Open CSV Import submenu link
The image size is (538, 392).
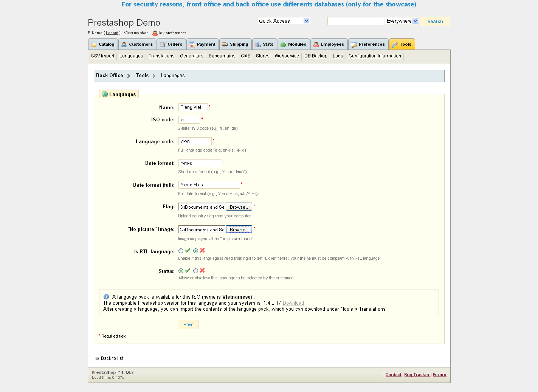click(102, 56)
